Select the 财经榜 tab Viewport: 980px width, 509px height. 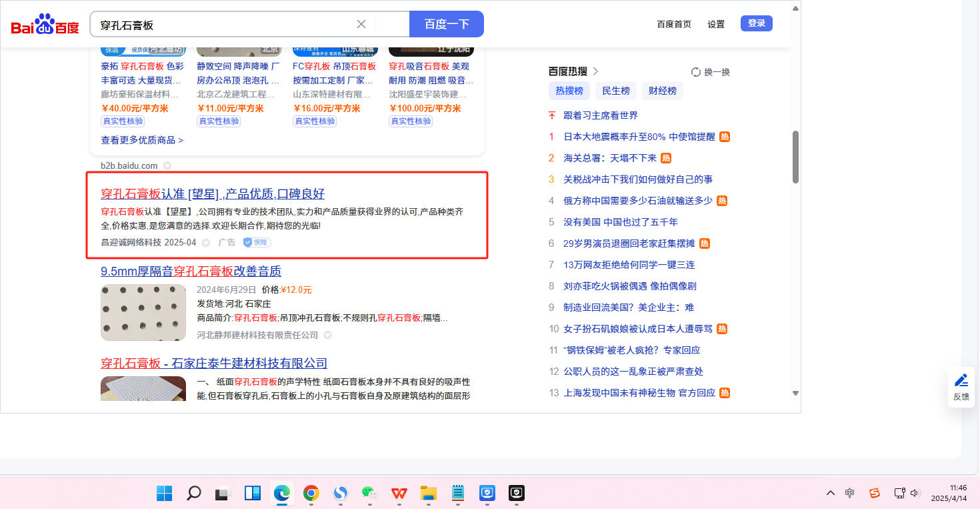[662, 91]
